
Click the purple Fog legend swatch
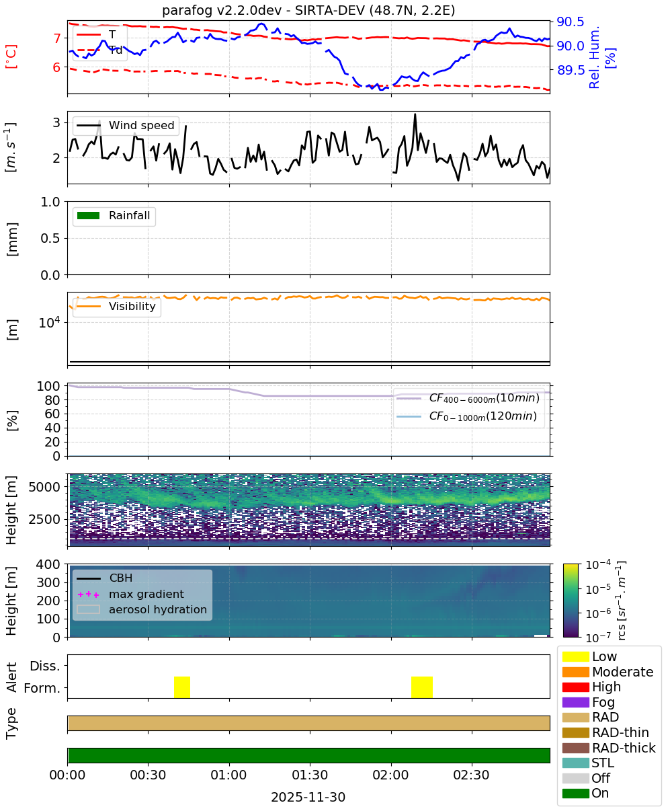tap(575, 702)
